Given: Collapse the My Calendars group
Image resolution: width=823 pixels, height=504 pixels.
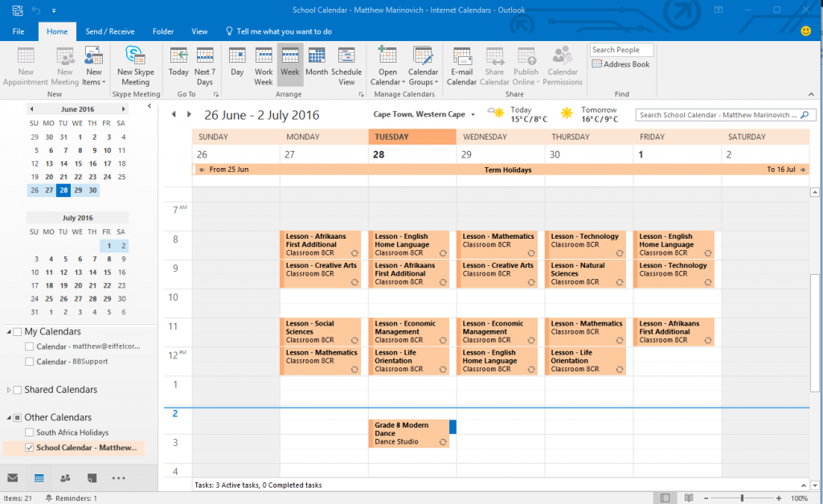Looking at the screenshot, I should (9, 332).
